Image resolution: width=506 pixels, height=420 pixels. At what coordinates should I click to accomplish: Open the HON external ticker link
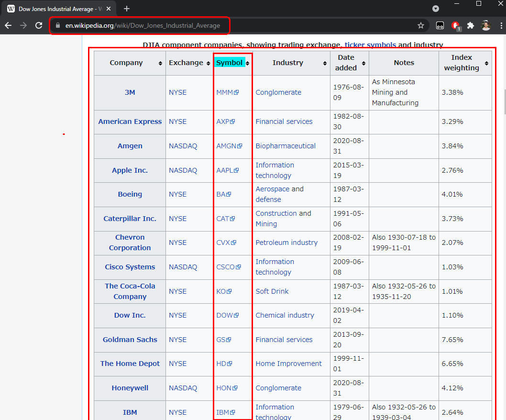227,388
